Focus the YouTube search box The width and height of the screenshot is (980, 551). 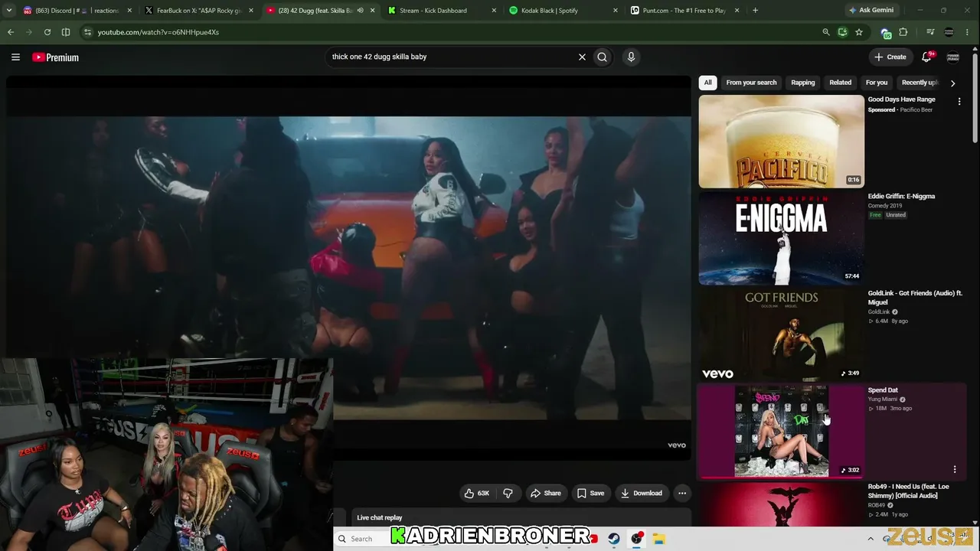click(x=450, y=57)
